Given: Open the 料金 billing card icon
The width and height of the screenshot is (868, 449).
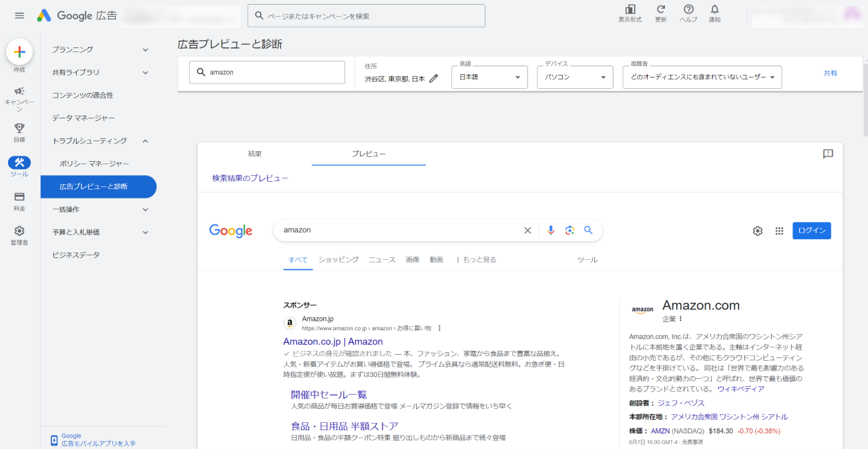Looking at the screenshot, I should (x=19, y=197).
